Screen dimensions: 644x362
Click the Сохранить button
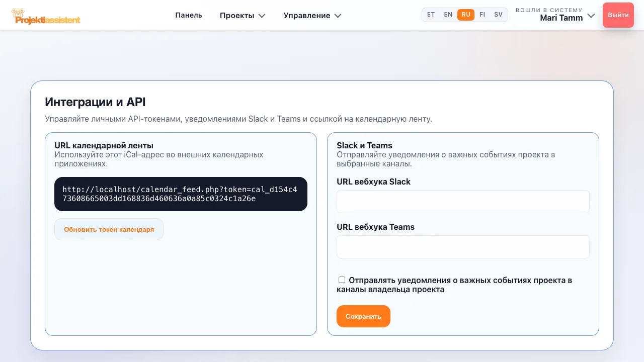pos(363,316)
